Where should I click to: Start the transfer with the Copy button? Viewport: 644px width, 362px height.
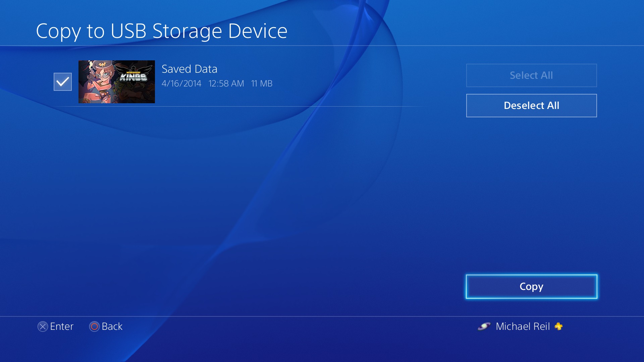click(531, 287)
